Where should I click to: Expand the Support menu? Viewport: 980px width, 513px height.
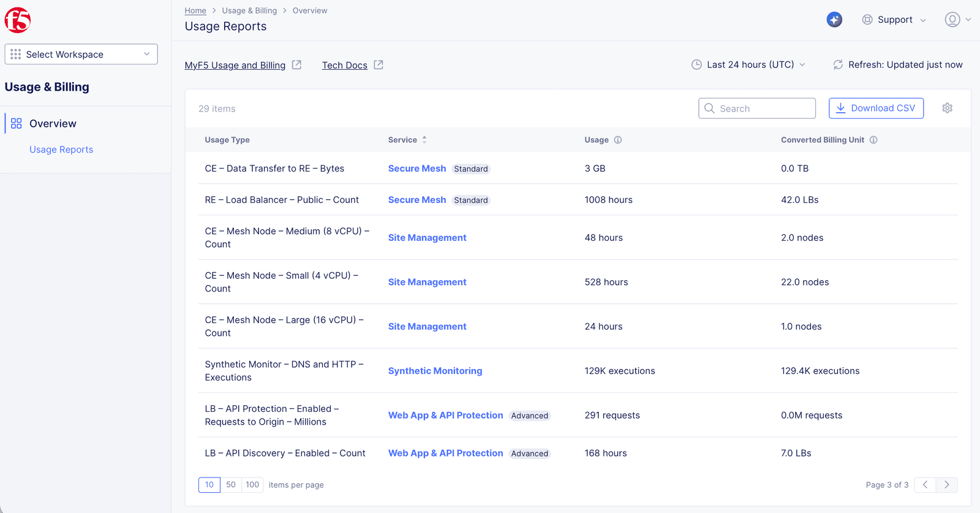(x=894, y=20)
